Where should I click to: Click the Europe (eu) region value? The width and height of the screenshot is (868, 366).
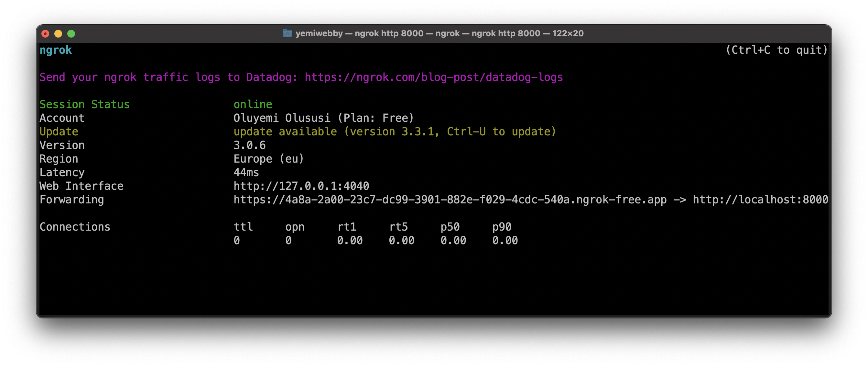[268, 159]
